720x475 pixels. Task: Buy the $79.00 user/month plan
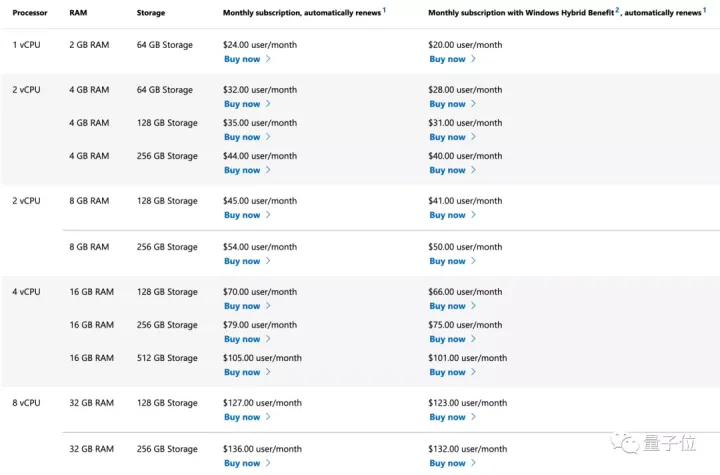[x=242, y=339]
